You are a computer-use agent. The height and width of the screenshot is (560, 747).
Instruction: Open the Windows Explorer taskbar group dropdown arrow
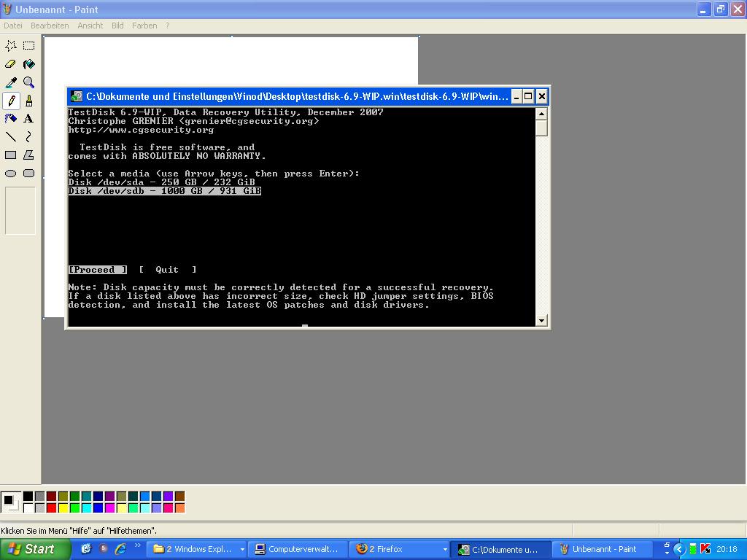(242, 550)
